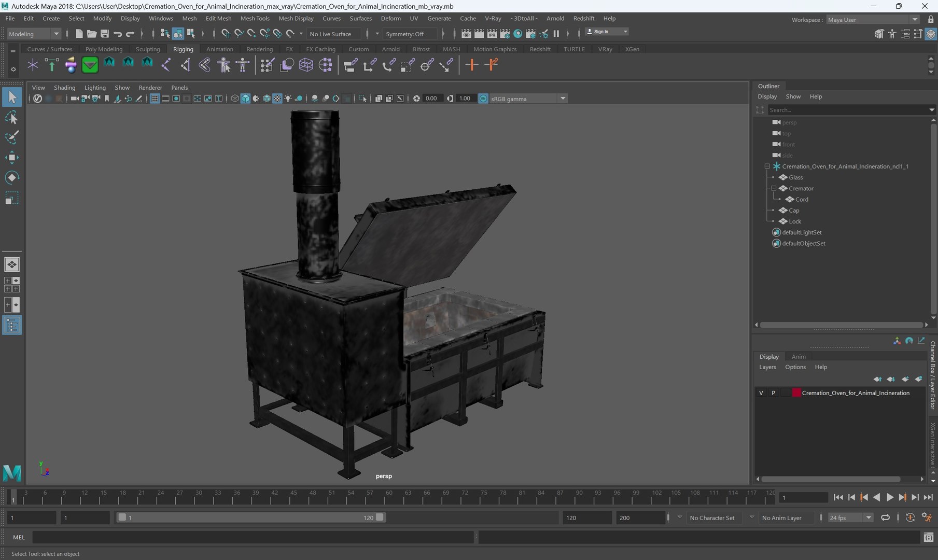Image resolution: width=938 pixels, height=560 pixels.
Task: Click the HumanIK skeleton icon
Action: 243,65
